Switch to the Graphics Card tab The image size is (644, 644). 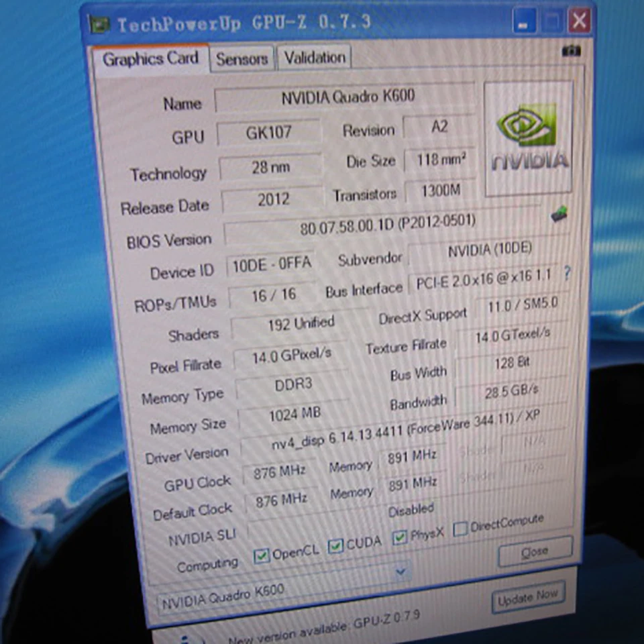(x=150, y=59)
